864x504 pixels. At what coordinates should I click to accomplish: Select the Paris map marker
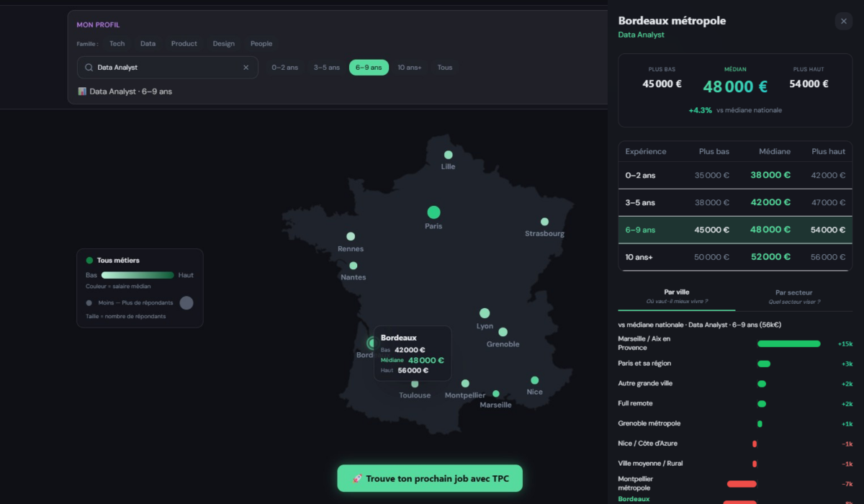[x=433, y=212]
